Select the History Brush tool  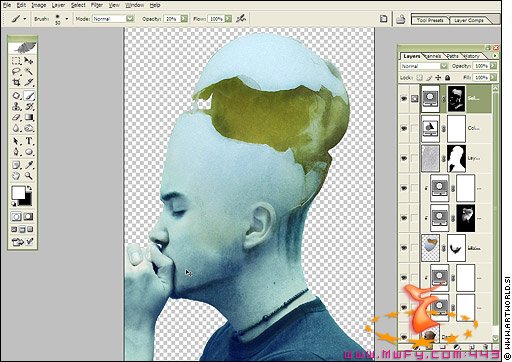(29, 107)
